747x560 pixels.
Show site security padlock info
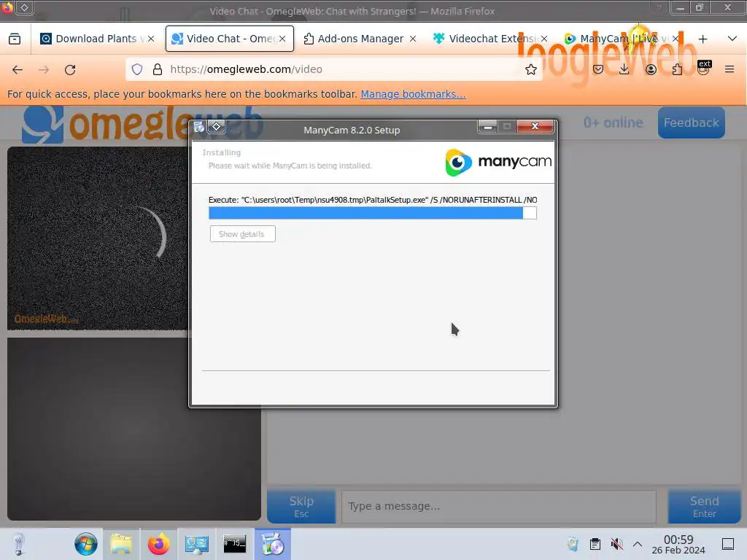158,69
